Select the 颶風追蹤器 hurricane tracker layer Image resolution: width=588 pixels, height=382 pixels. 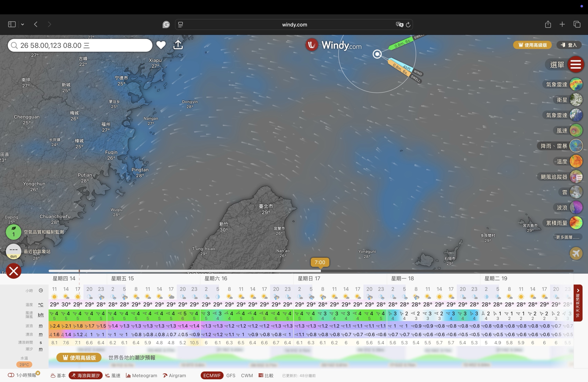(576, 177)
